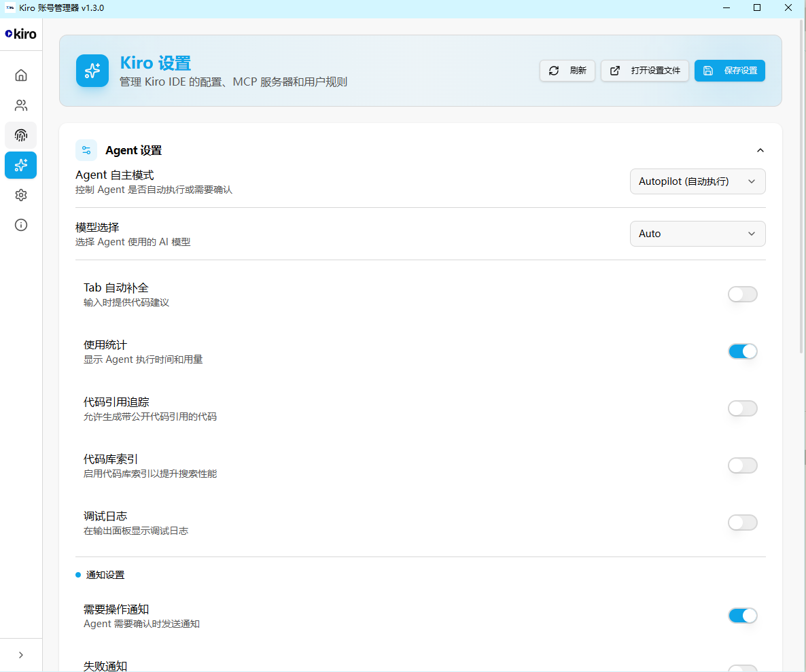Click the 失败通知 label
The image size is (806, 672).
coord(105,667)
